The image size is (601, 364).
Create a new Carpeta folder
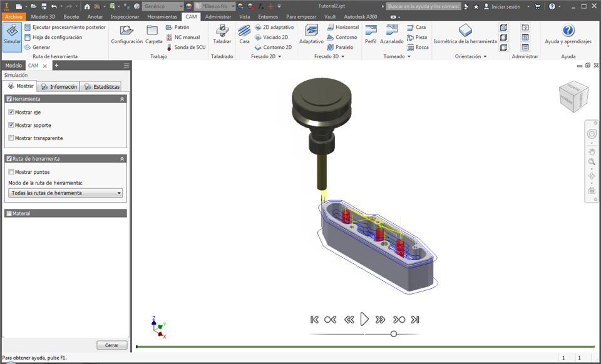tap(153, 34)
